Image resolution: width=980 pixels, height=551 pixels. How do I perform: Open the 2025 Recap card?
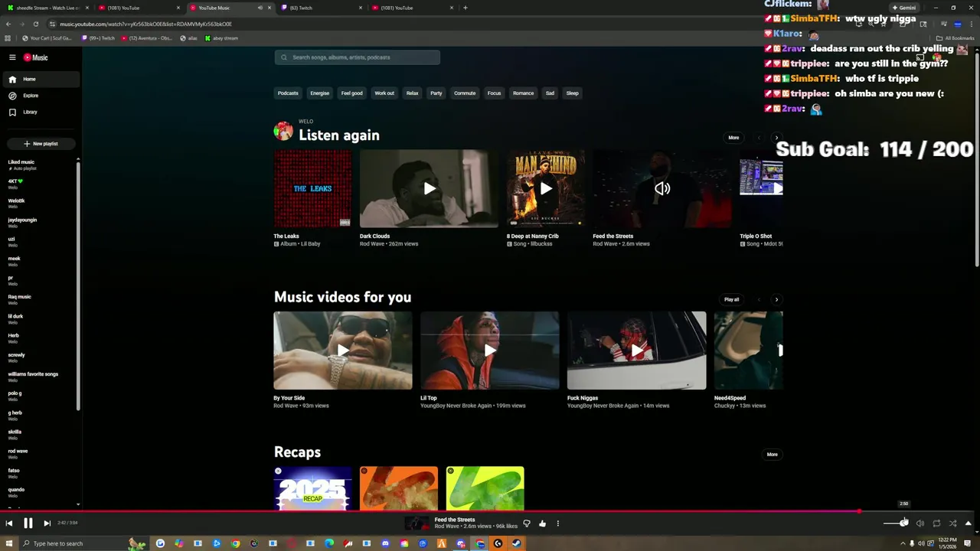point(312,488)
